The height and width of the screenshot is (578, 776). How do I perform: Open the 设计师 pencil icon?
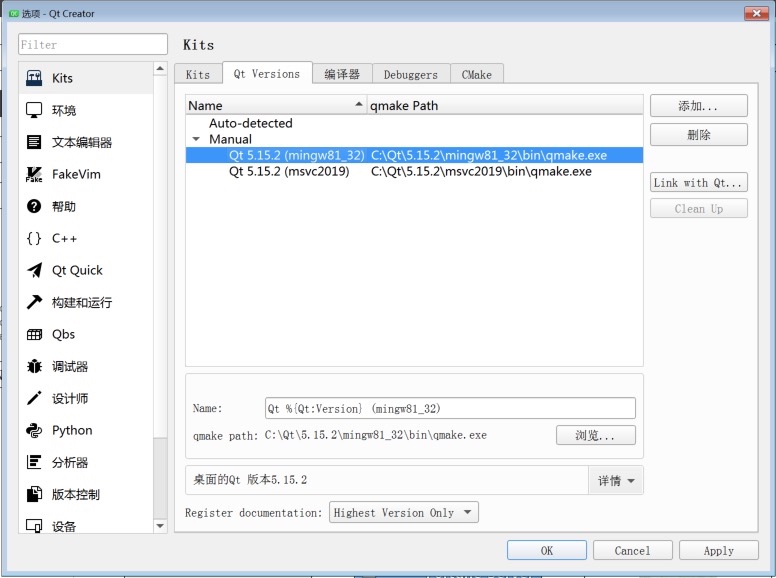coord(34,398)
